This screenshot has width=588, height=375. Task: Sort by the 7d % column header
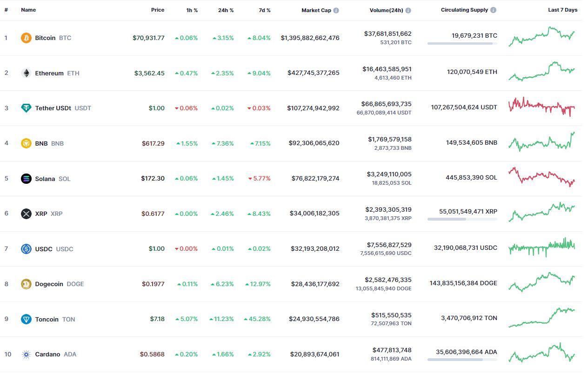[x=264, y=10]
